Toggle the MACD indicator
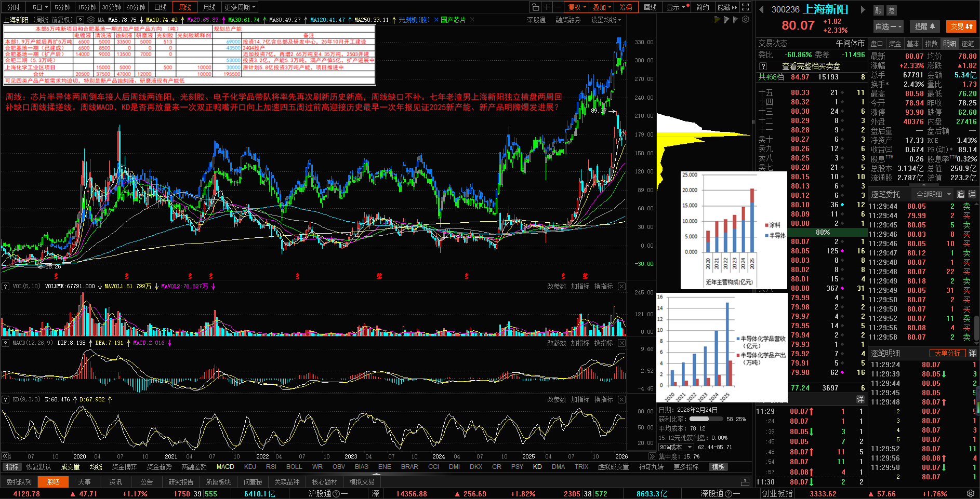 click(226, 467)
